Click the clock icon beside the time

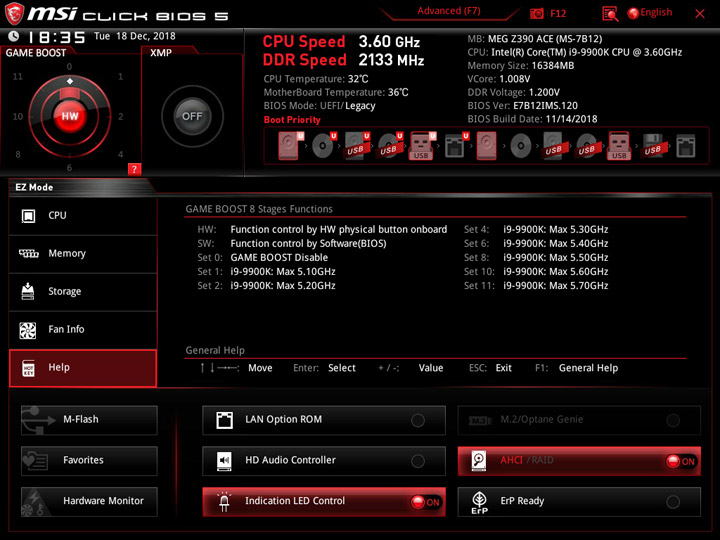pyautogui.click(x=14, y=36)
